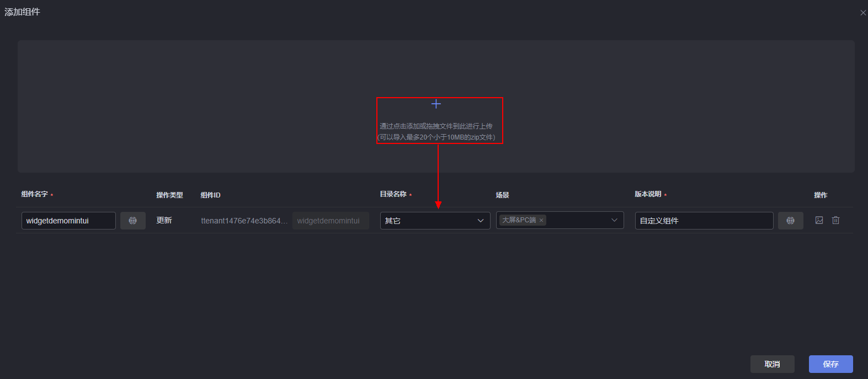Edit the component name field widgetdemomintui
The image size is (868, 379).
click(68, 221)
